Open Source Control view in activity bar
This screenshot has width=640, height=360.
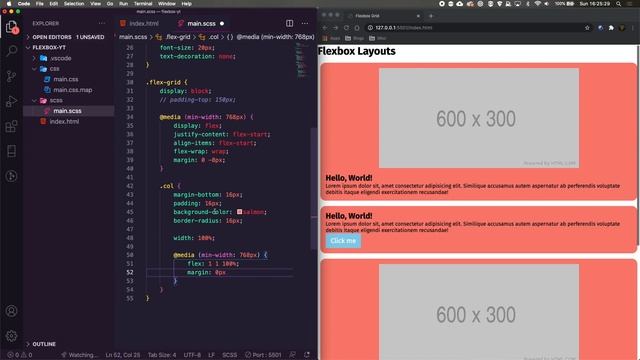[11, 76]
